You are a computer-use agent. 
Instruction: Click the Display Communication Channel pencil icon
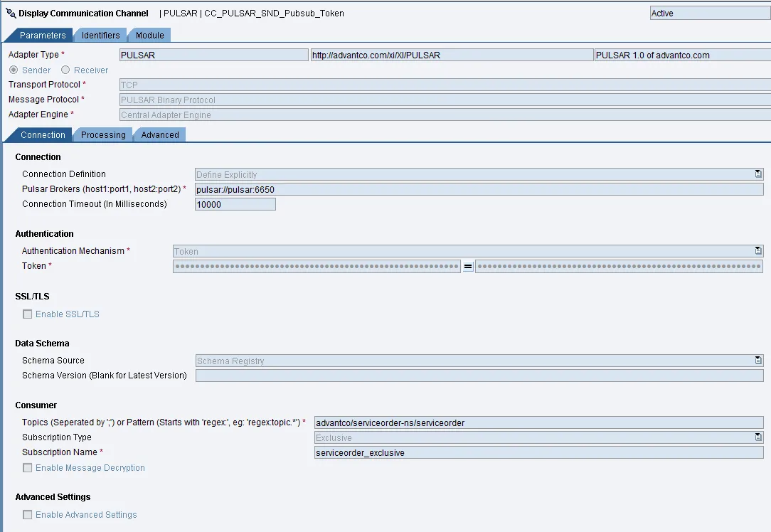click(11, 14)
